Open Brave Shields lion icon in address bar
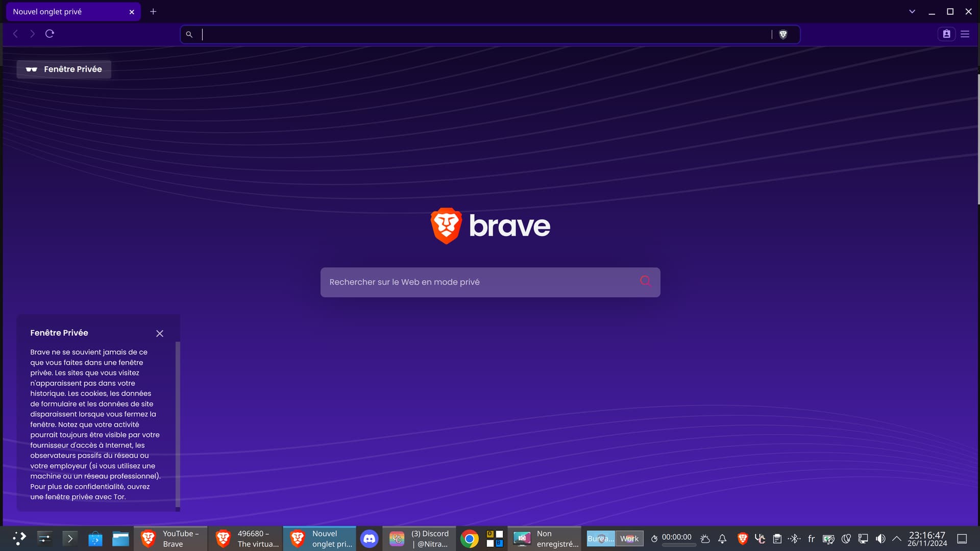Image resolution: width=980 pixels, height=551 pixels. tap(783, 34)
